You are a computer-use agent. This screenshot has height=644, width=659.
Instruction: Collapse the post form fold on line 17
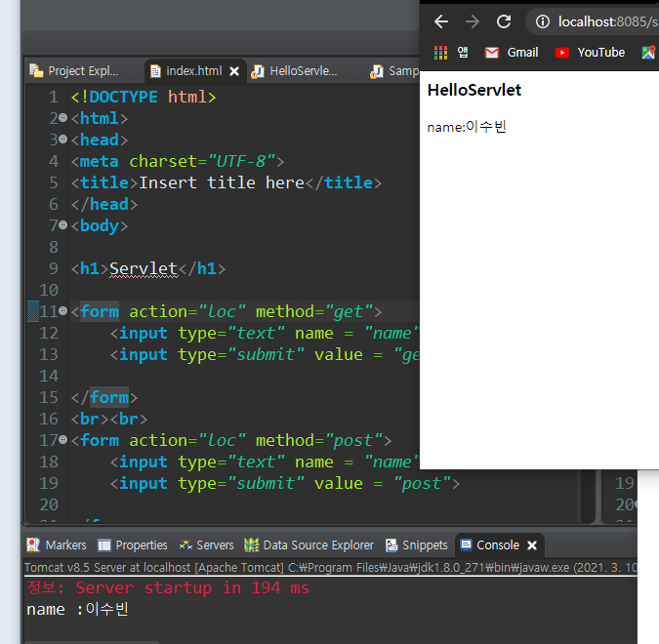tap(62, 440)
